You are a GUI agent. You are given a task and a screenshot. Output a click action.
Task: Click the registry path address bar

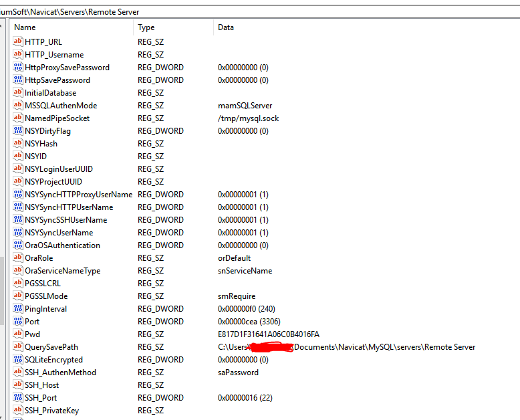[260, 12]
